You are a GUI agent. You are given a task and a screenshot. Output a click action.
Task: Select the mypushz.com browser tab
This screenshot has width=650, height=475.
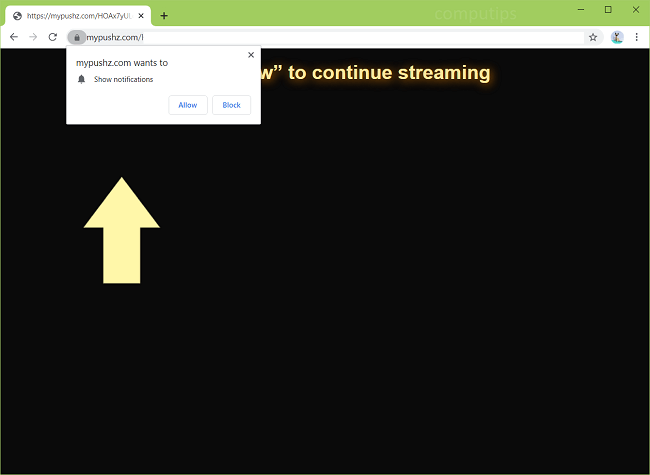[x=75, y=16]
